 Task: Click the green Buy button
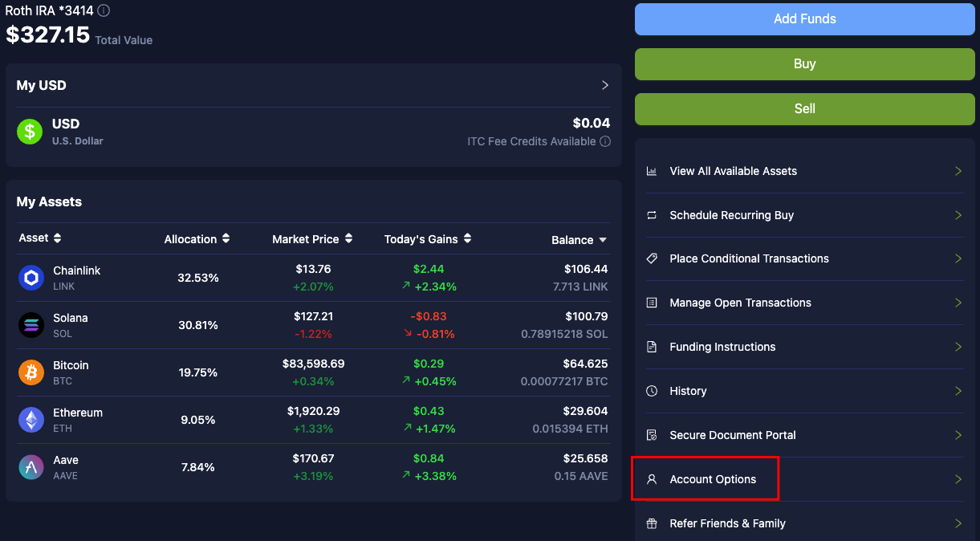[x=805, y=64]
